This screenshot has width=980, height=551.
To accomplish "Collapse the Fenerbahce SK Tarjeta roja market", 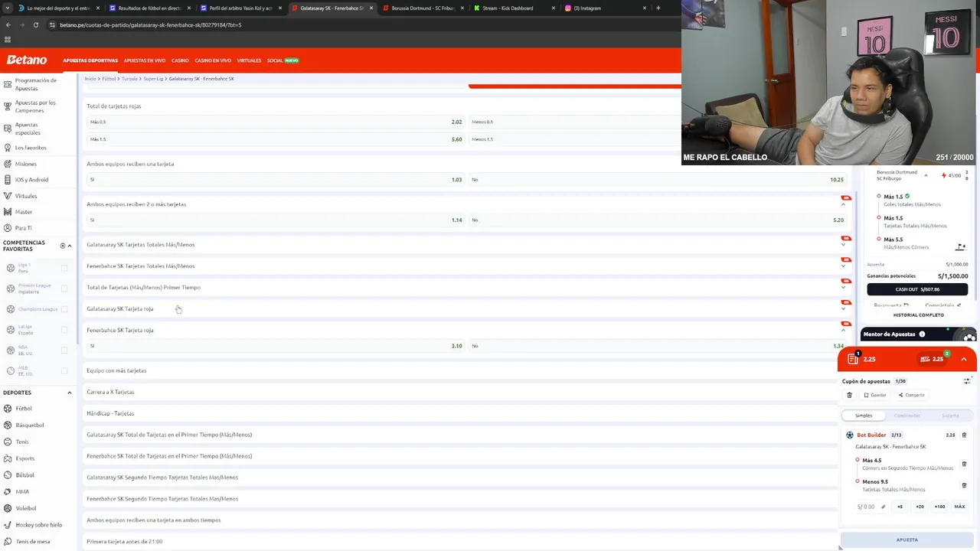I will tap(844, 330).
